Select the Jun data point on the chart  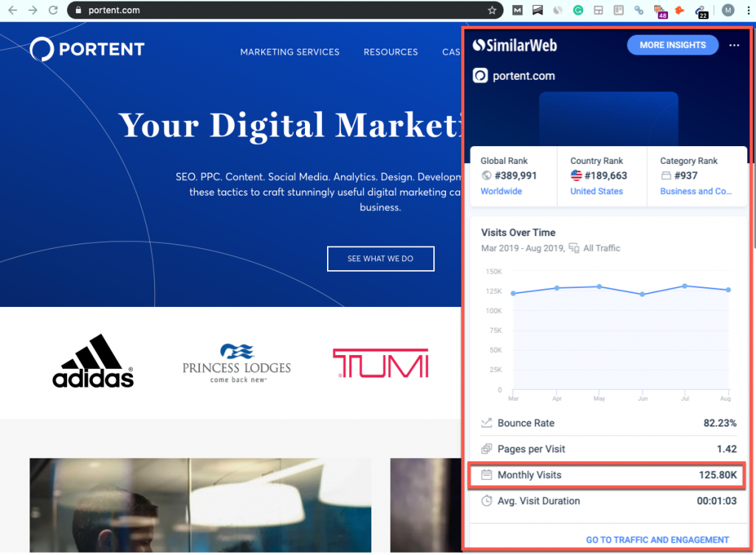pyautogui.click(x=642, y=294)
